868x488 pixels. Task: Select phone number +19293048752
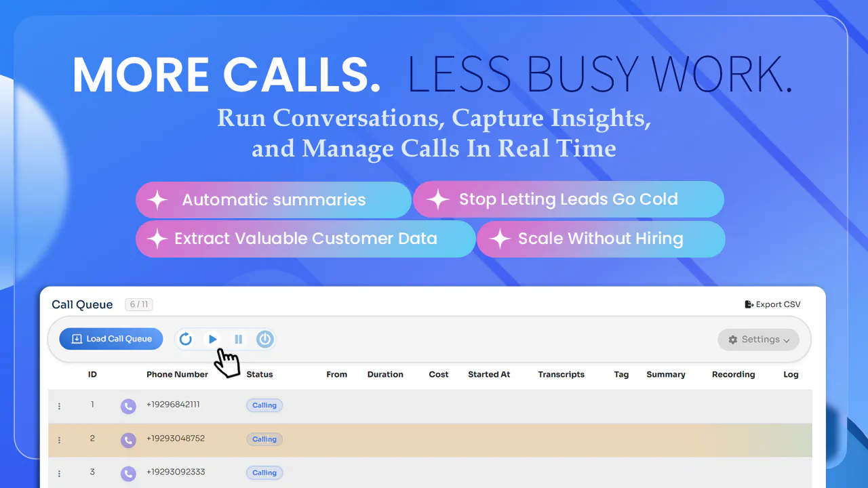[x=176, y=439]
